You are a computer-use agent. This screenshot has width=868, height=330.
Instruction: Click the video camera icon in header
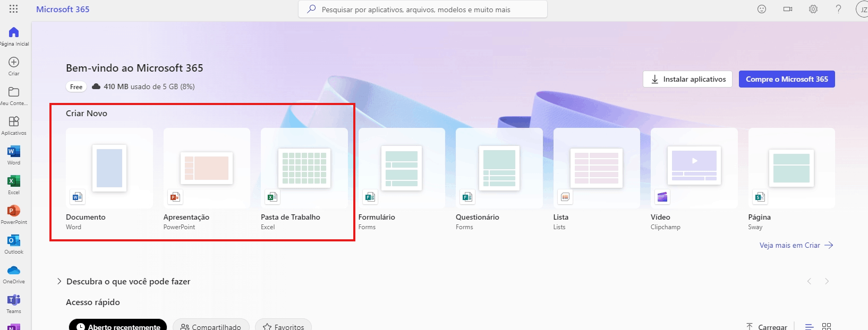pos(788,9)
